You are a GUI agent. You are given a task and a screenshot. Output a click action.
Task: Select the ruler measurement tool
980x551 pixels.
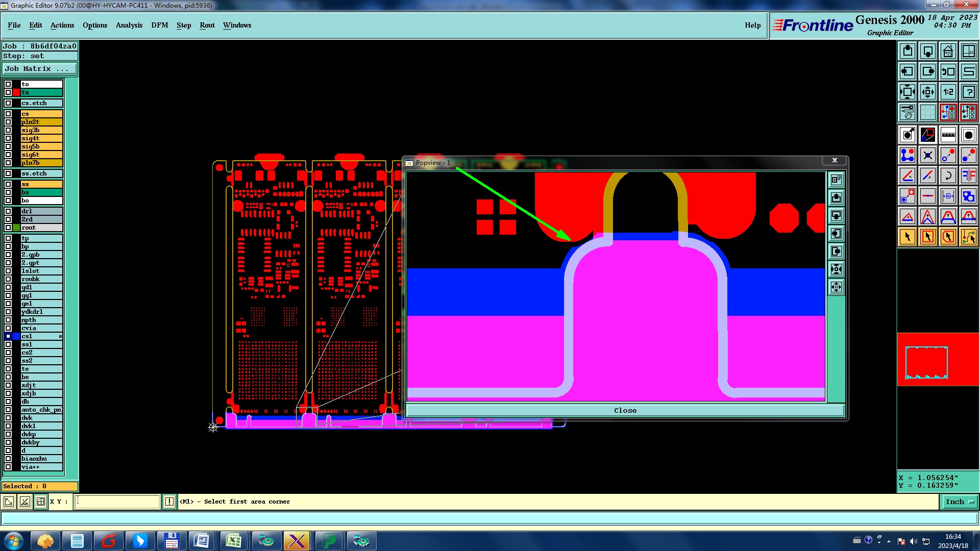tap(948, 135)
